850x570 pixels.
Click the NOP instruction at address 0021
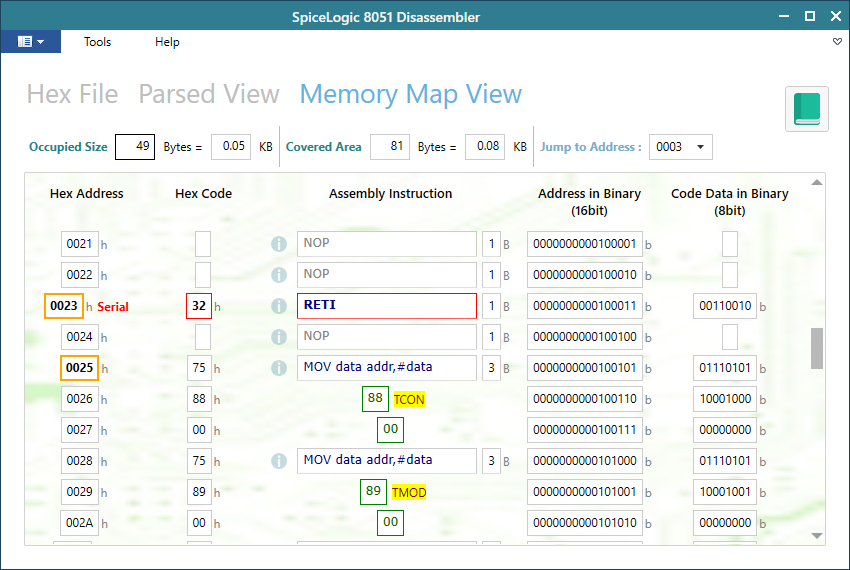pyautogui.click(x=387, y=244)
